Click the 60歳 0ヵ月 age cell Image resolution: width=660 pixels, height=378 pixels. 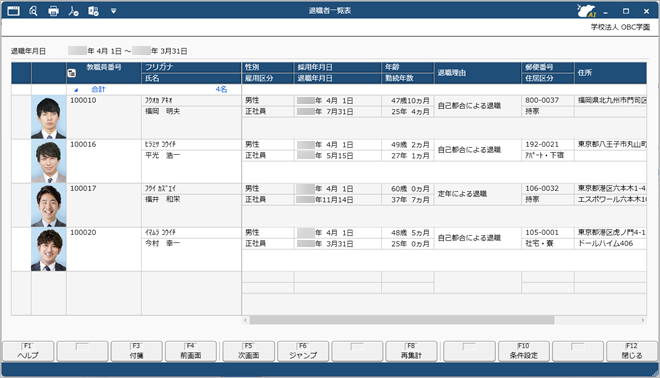407,189
